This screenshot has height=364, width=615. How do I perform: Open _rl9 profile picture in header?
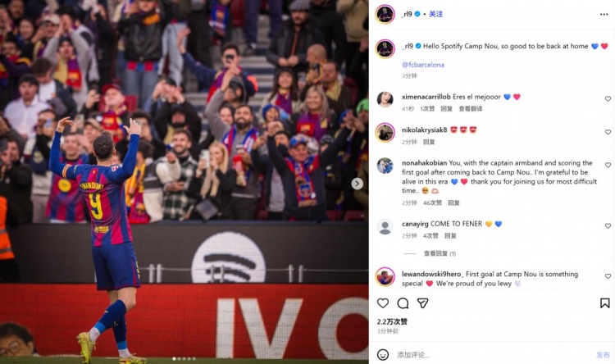point(385,15)
